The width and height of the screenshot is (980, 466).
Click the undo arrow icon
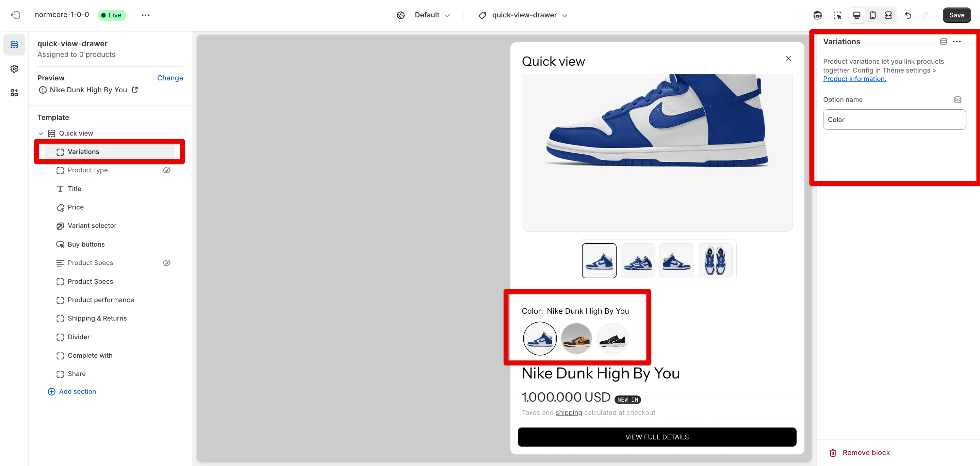click(908, 15)
